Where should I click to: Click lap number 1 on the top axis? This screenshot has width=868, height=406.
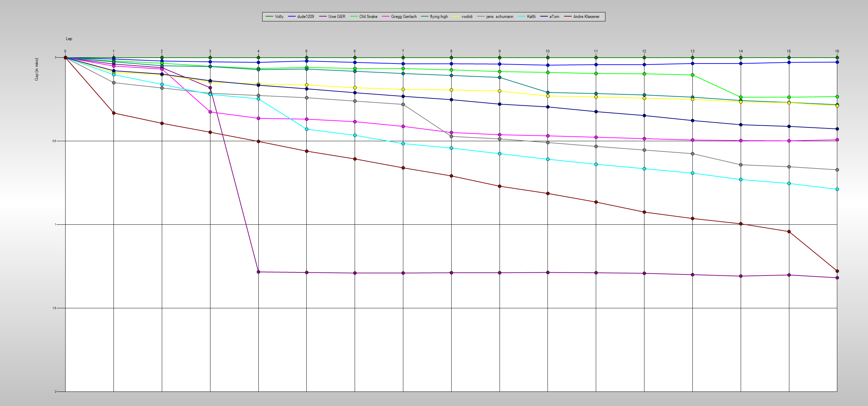click(114, 51)
